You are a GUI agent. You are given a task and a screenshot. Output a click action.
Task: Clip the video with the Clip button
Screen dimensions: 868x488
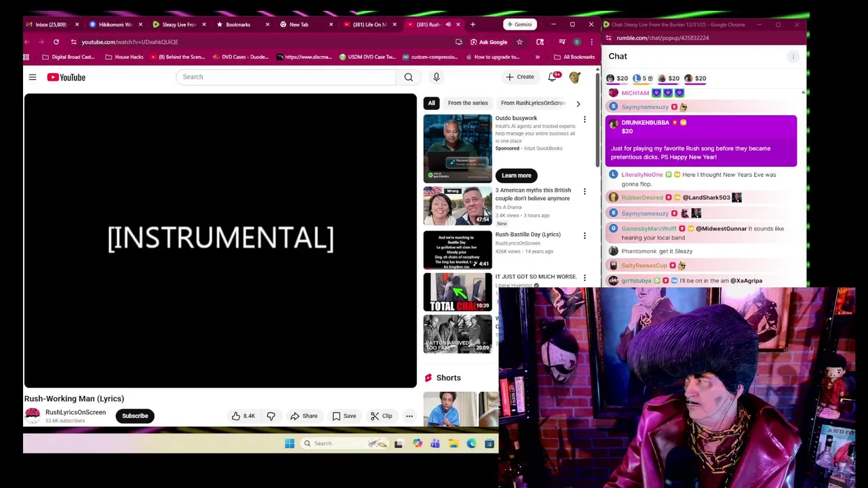pyautogui.click(x=381, y=416)
